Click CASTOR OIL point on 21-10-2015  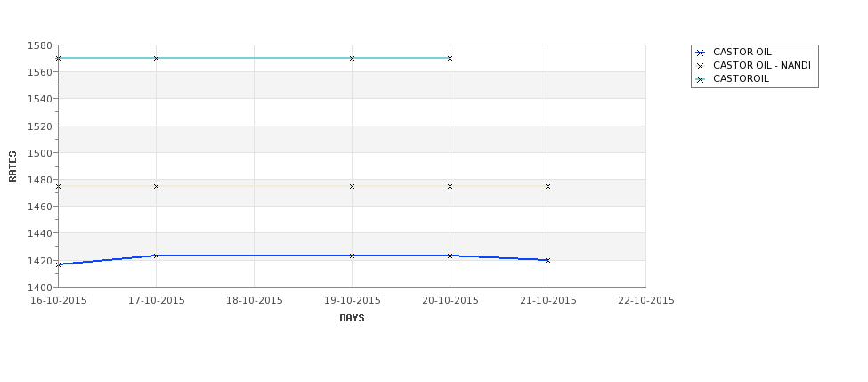pyautogui.click(x=548, y=260)
